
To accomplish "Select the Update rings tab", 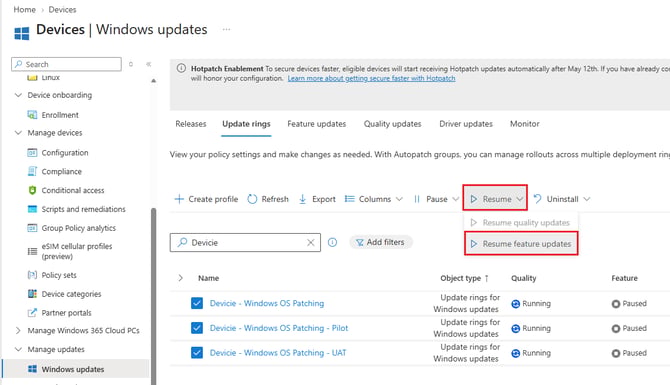I will pos(246,124).
